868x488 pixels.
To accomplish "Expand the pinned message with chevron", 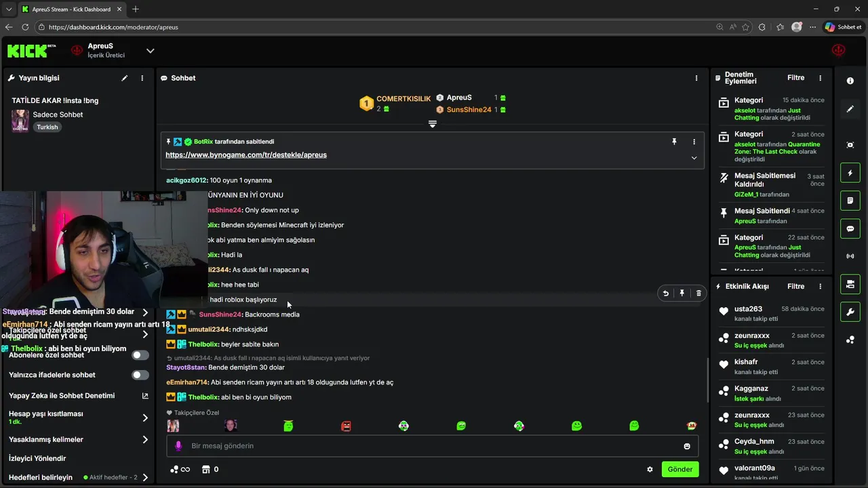I will [x=694, y=158].
